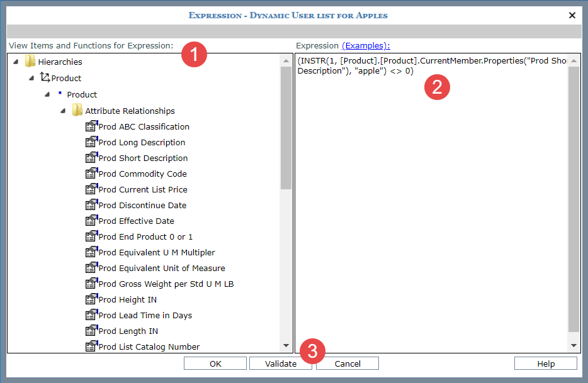Select Prod Lead Time in Days

click(x=145, y=315)
